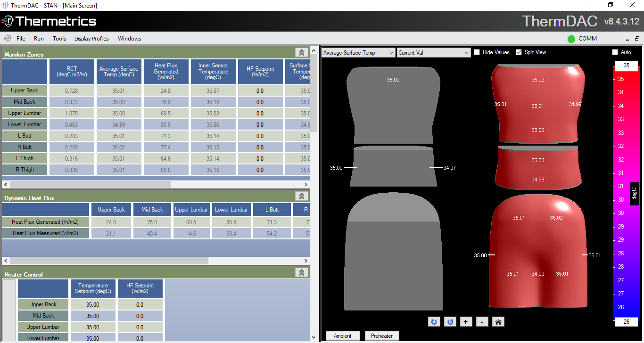The image size is (644, 343).
Task: Click the Ambient button
Action: pyautogui.click(x=343, y=336)
